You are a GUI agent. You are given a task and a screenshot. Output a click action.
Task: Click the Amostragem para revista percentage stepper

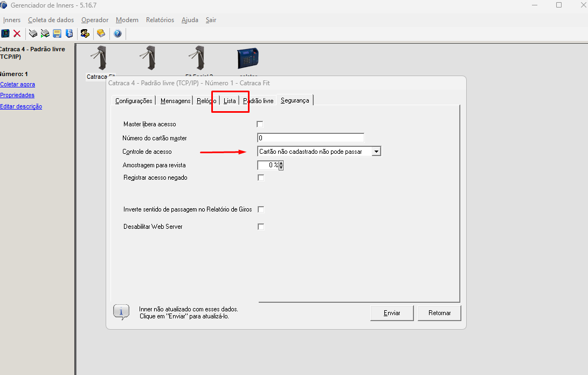(281, 166)
